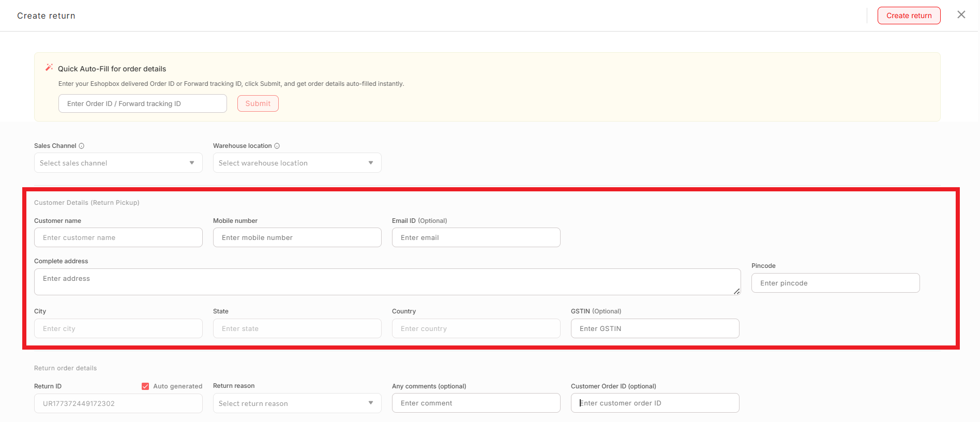980x422 pixels.
Task: Click the Submit button for auto-fill
Action: (x=258, y=103)
